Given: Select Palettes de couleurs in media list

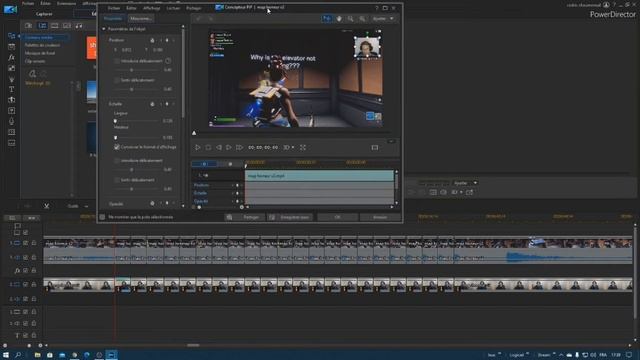Looking at the screenshot, I should click(42, 45).
